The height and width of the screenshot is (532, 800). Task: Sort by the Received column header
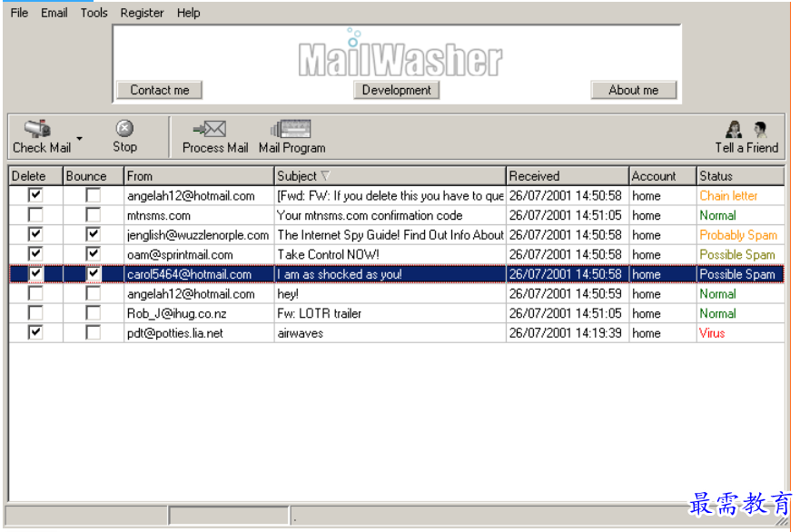point(568,176)
